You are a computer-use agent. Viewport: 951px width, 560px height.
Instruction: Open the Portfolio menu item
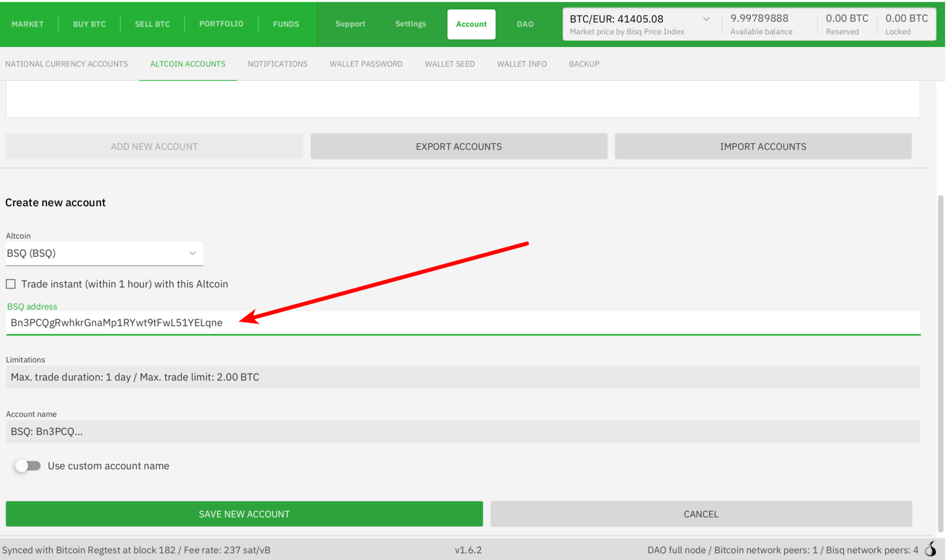(x=221, y=24)
